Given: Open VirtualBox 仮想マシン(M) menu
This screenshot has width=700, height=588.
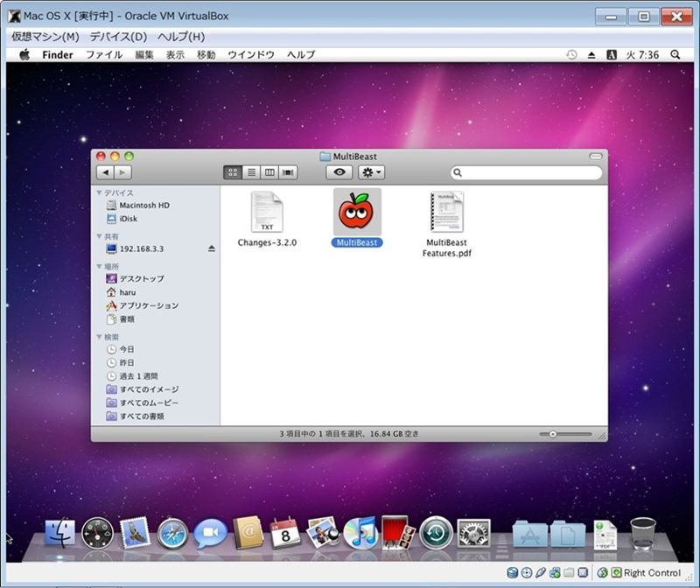Looking at the screenshot, I should click(45, 37).
